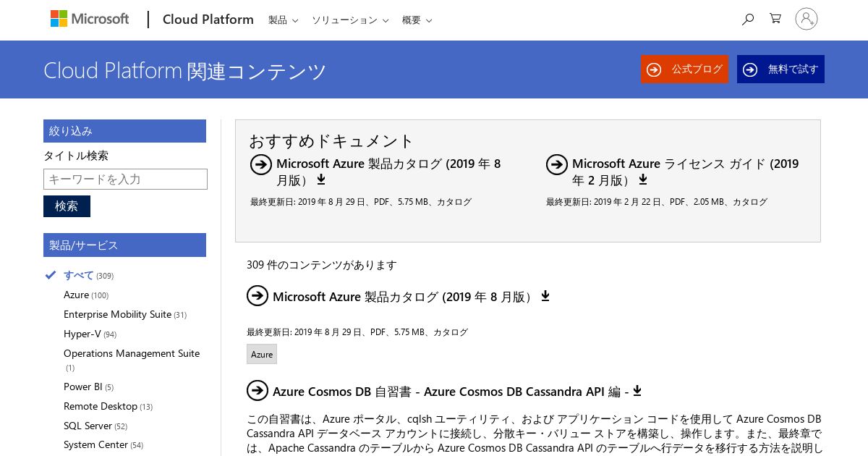Click the 検索 button
The width and height of the screenshot is (868, 456).
(x=67, y=206)
